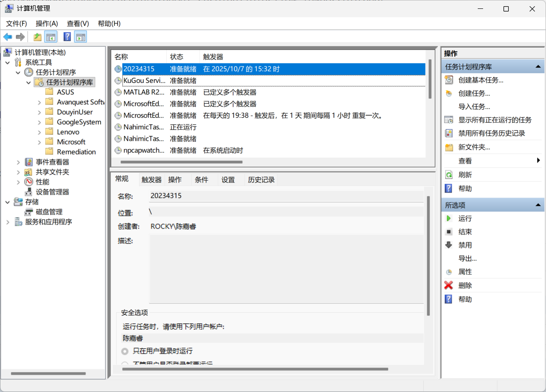Image resolution: width=546 pixels, height=392 pixels.
Task: Click the 名称 field showing 20234315
Action: click(286, 195)
